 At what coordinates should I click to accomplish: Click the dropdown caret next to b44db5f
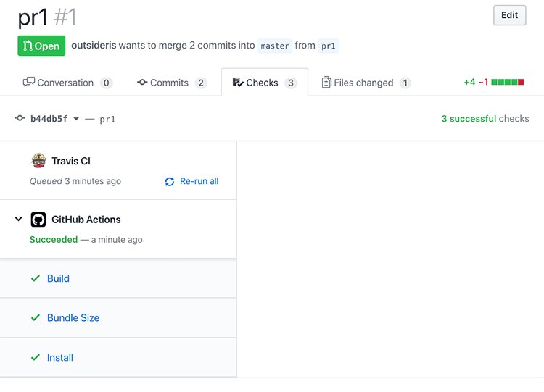76,119
